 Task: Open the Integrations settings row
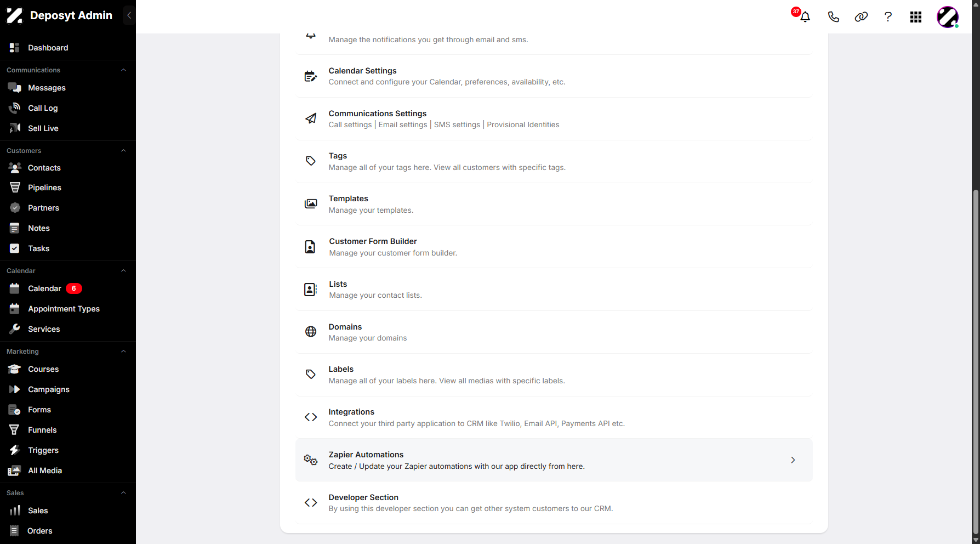tap(554, 417)
